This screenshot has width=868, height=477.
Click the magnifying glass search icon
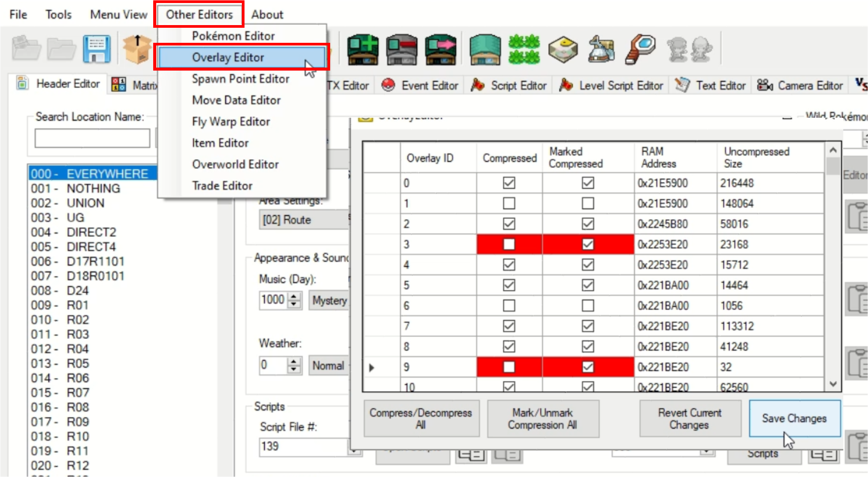click(x=640, y=49)
